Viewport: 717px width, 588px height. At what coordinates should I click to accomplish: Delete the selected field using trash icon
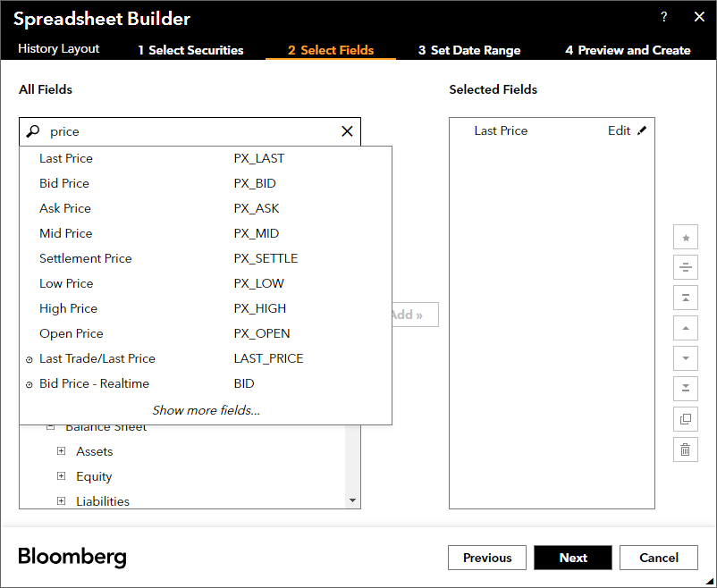click(x=685, y=449)
